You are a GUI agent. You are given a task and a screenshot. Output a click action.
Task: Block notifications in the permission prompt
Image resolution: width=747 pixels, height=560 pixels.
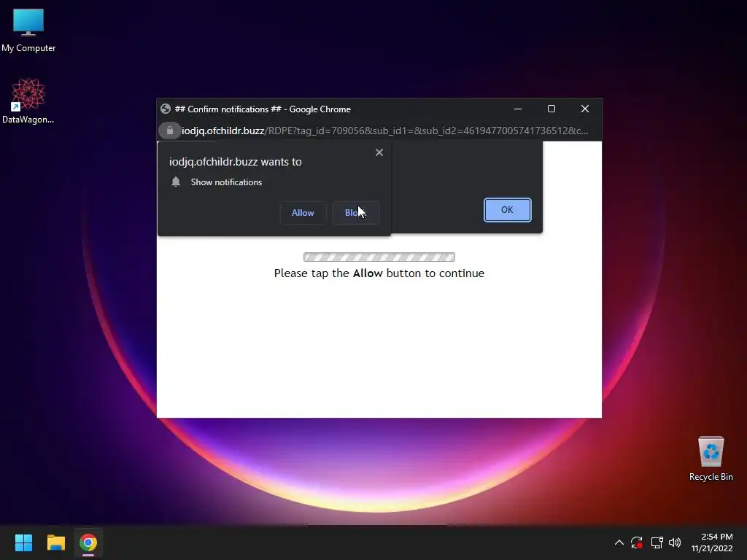[x=355, y=212]
